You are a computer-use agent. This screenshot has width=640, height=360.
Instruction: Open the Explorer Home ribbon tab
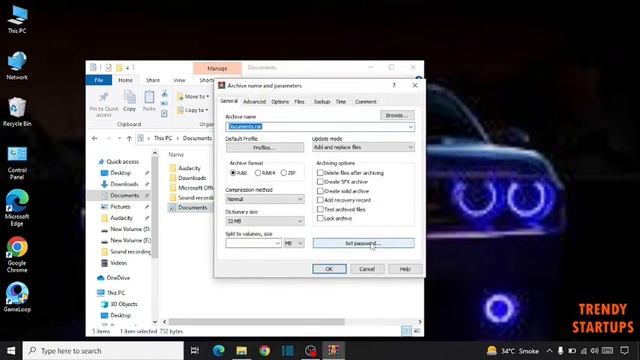point(125,80)
